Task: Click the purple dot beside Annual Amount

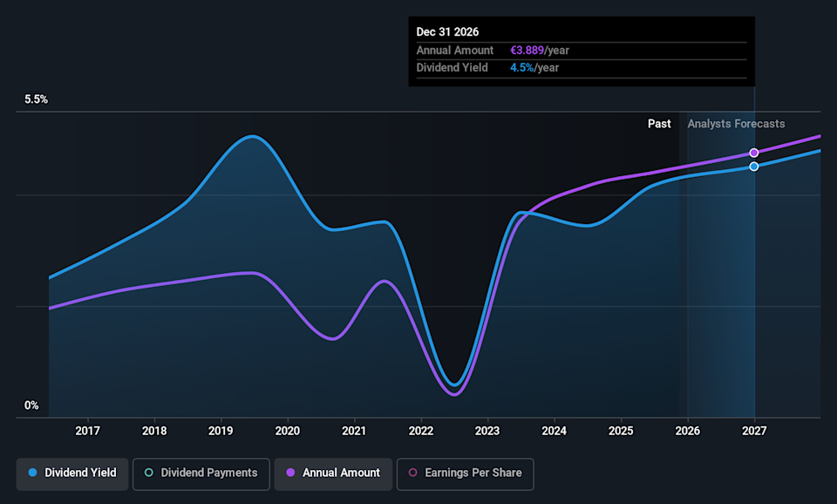Action: point(290,473)
